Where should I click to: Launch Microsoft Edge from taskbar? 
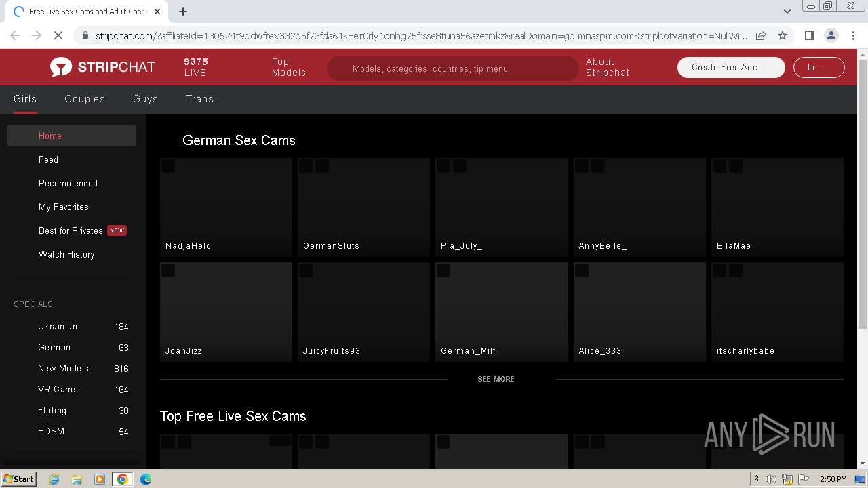click(x=146, y=479)
